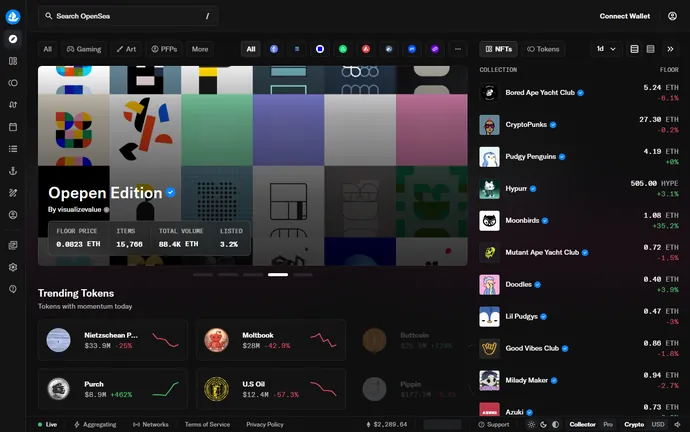Image resolution: width=690 pixels, height=432 pixels.
Task: Click verified badge next to Opepen Edition
Action: point(171,193)
